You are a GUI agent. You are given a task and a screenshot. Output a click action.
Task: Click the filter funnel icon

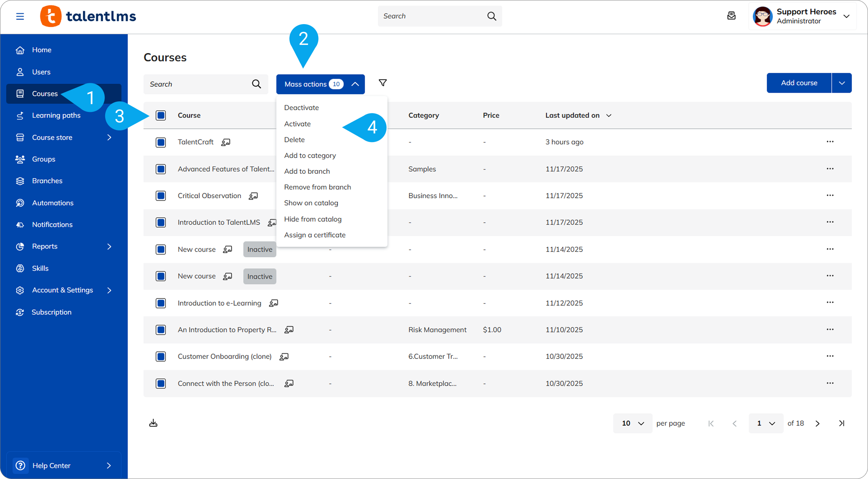(382, 83)
